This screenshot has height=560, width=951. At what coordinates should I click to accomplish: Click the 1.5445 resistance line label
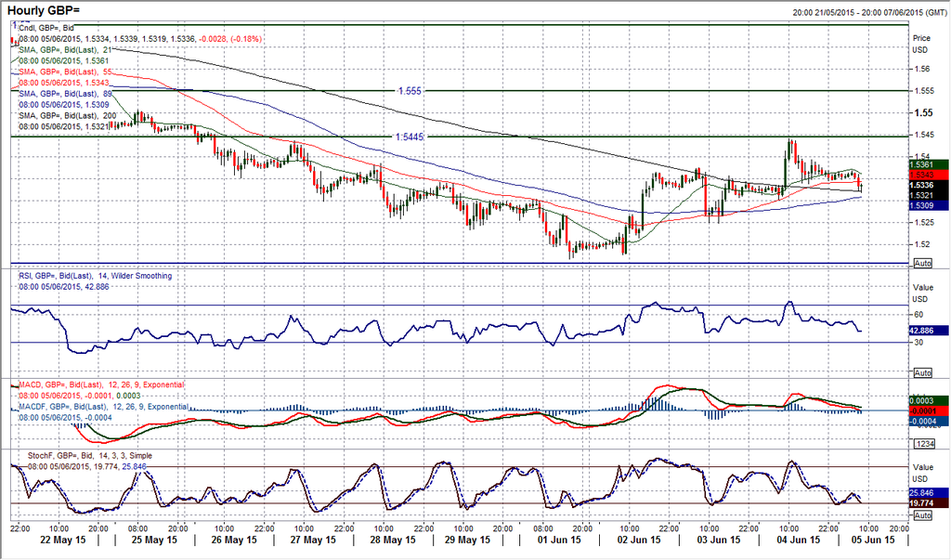coord(412,137)
